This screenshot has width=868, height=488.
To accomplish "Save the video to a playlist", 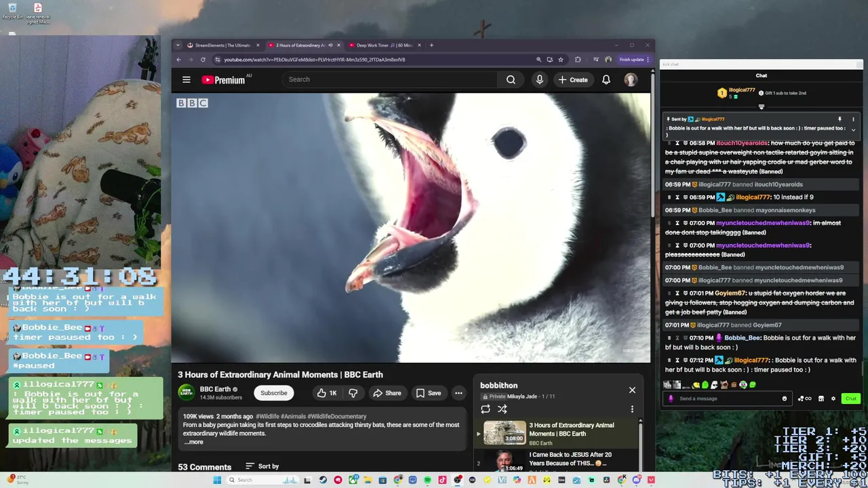I will (x=429, y=393).
